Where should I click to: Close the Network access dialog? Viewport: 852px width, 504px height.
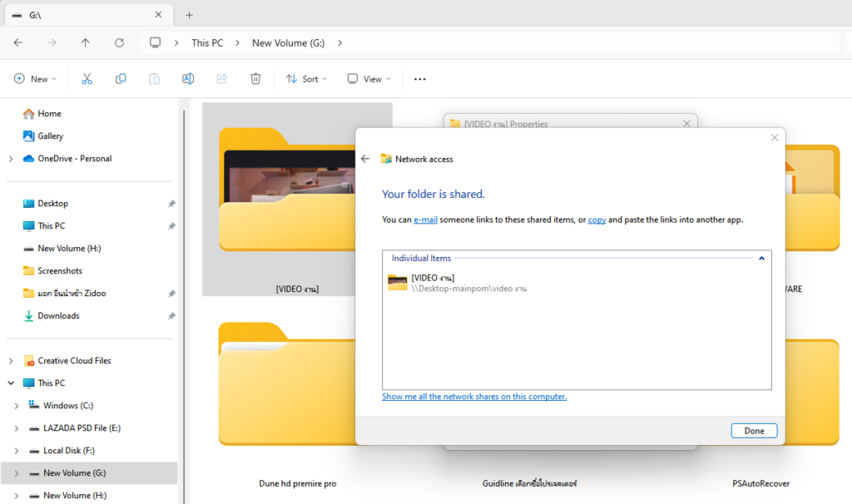tap(775, 138)
